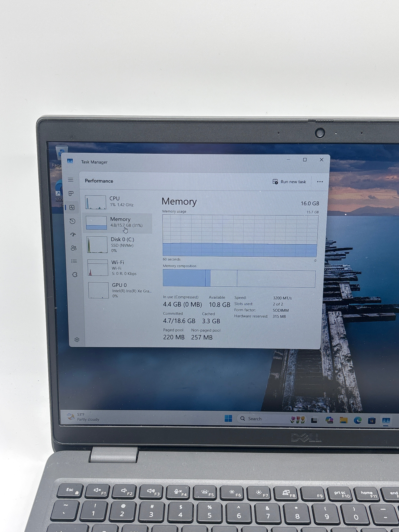Click the '3.3 GB' cached value
The height and width of the screenshot is (532, 399).
211,321
